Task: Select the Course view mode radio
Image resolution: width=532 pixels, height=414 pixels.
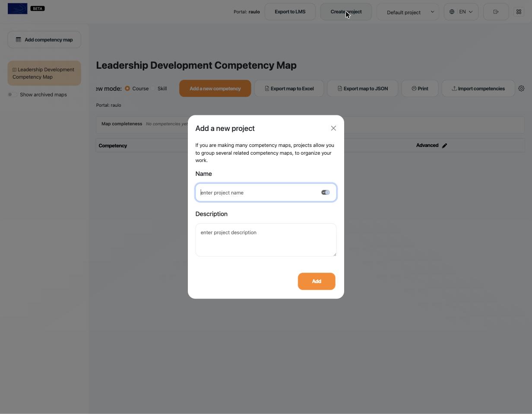Action: click(127, 89)
